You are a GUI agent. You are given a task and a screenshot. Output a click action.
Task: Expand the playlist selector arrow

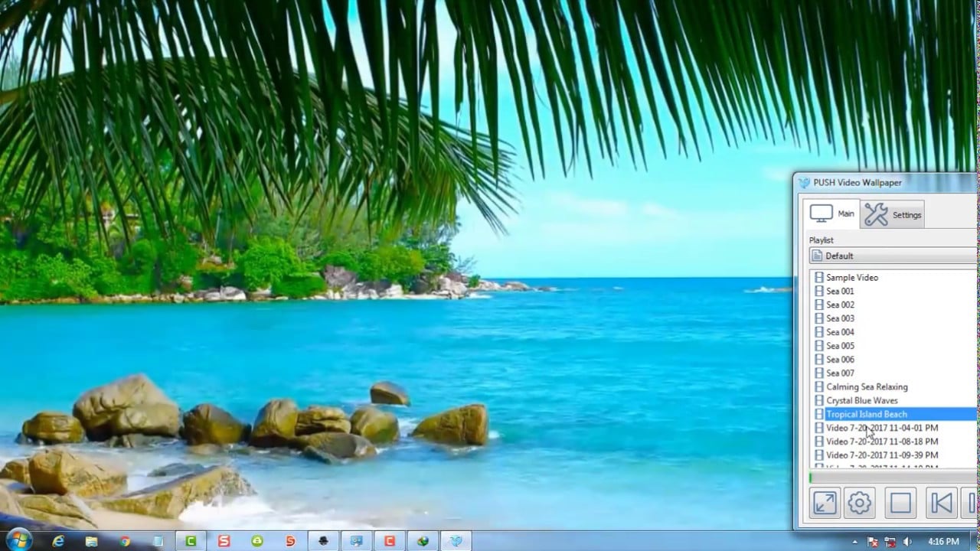tap(975, 256)
